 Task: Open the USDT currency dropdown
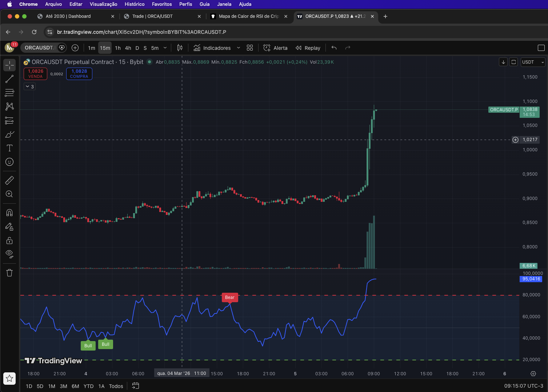(x=533, y=62)
